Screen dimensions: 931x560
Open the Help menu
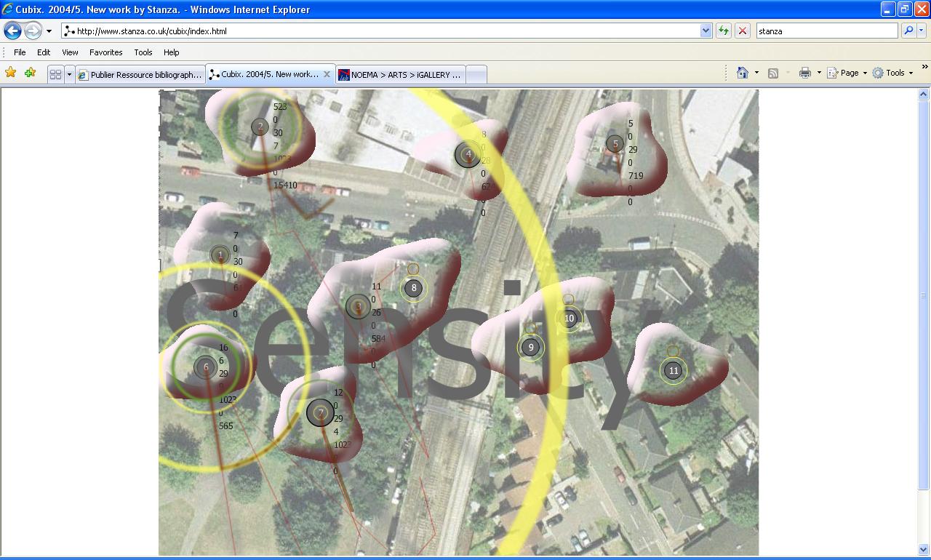(x=171, y=52)
